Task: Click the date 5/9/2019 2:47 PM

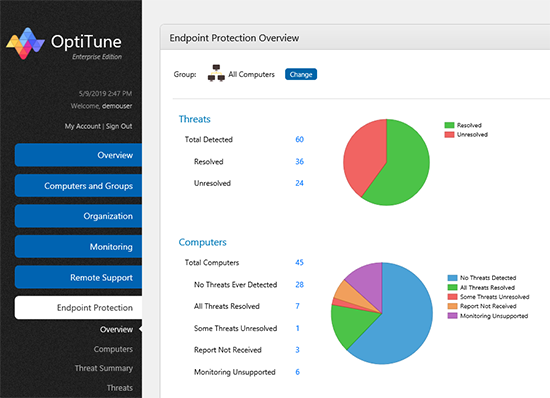Action: (x=105, y=94)
